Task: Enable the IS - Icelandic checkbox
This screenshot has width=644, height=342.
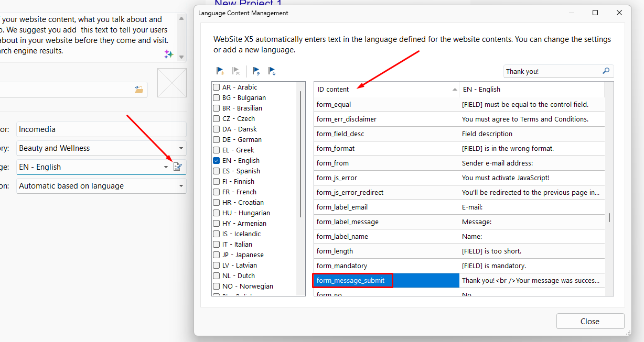Action: (x=216, y=234)
